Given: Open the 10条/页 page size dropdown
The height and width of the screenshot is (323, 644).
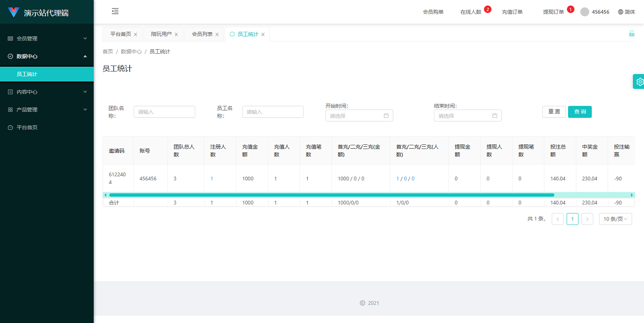Looking at the screenshot, I should point(615,219).
